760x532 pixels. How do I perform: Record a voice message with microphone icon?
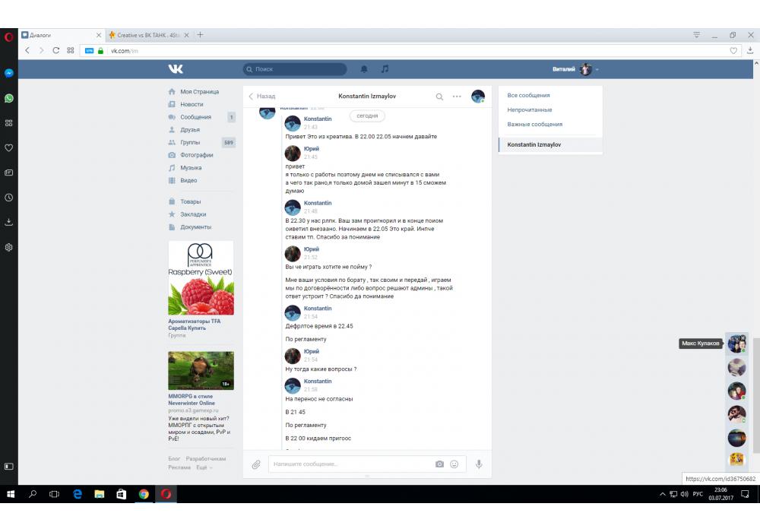coord(479,464)
